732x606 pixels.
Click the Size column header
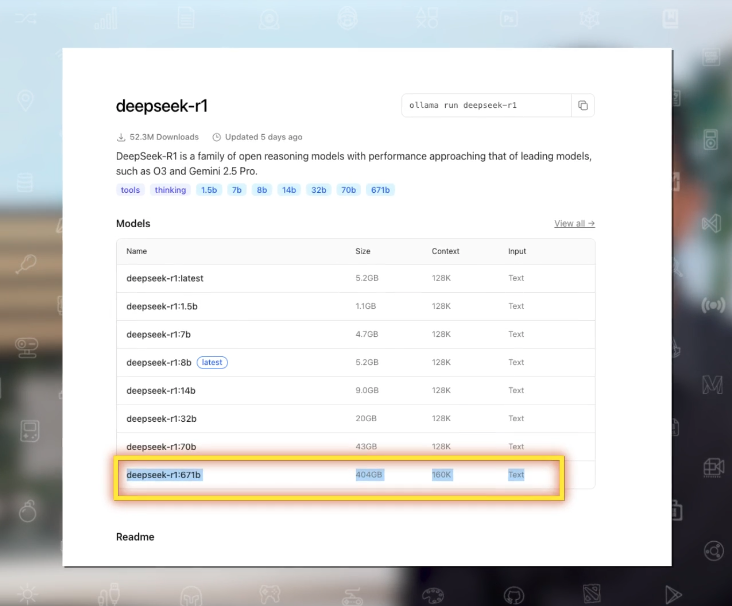pos(363,251)
